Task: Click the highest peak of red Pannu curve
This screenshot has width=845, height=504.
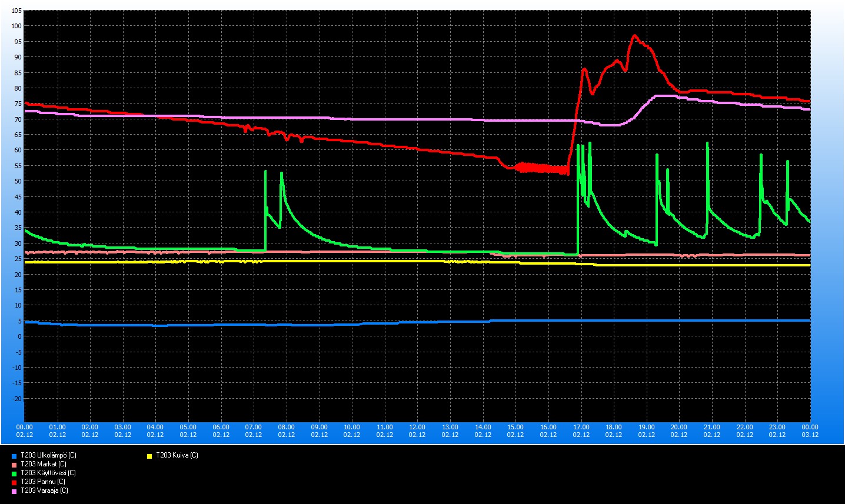Action: point(634,36)
